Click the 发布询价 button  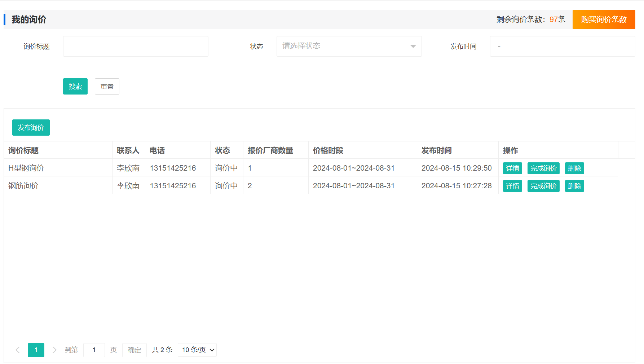pyautogui.click(x=31, y=128)
